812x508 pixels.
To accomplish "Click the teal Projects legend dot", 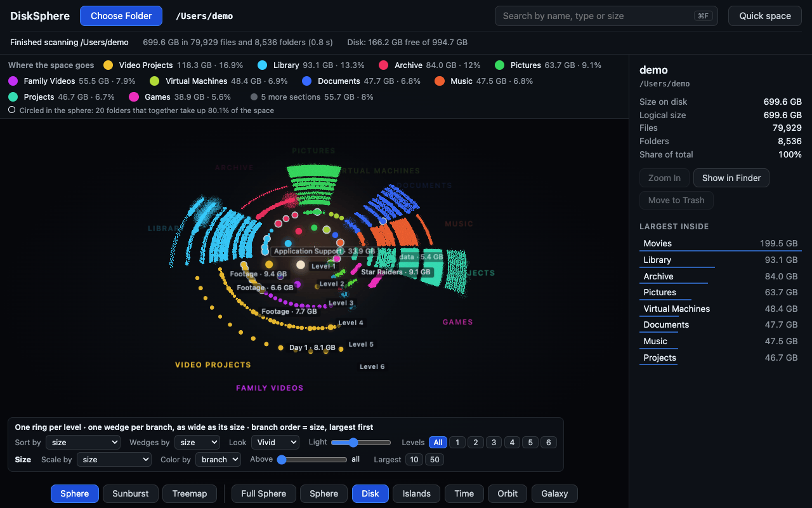I will pos(13,97).
